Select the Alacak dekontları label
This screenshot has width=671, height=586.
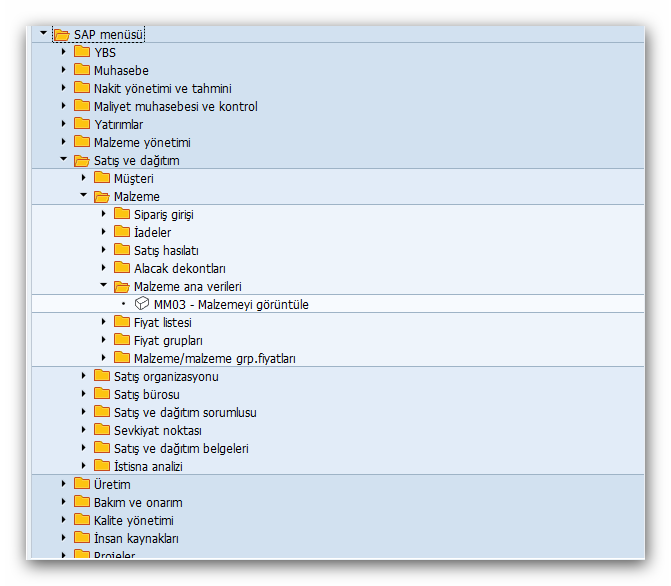(x=180, y=268)
